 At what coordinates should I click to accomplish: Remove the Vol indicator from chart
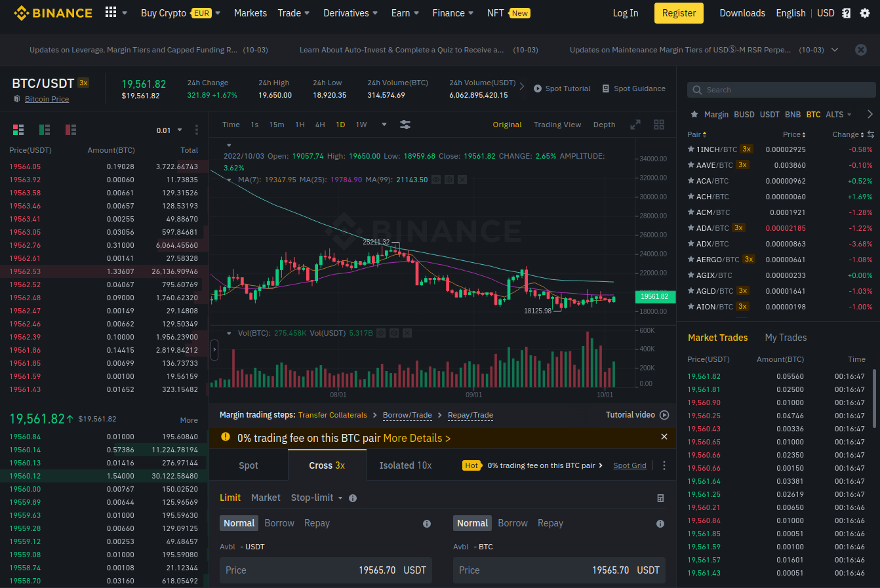tap(407, 333)
